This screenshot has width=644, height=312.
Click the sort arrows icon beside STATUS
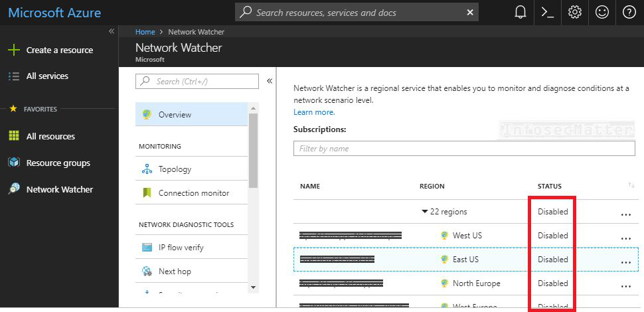631,186
